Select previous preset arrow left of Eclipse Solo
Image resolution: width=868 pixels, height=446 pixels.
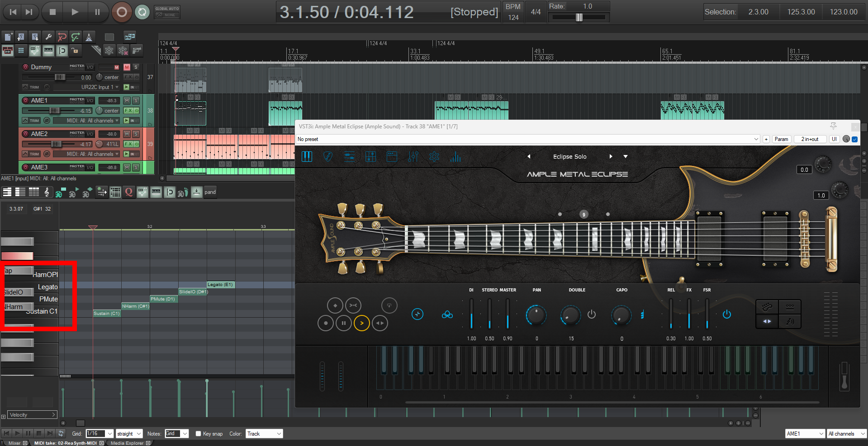click(x=528, y=156)
